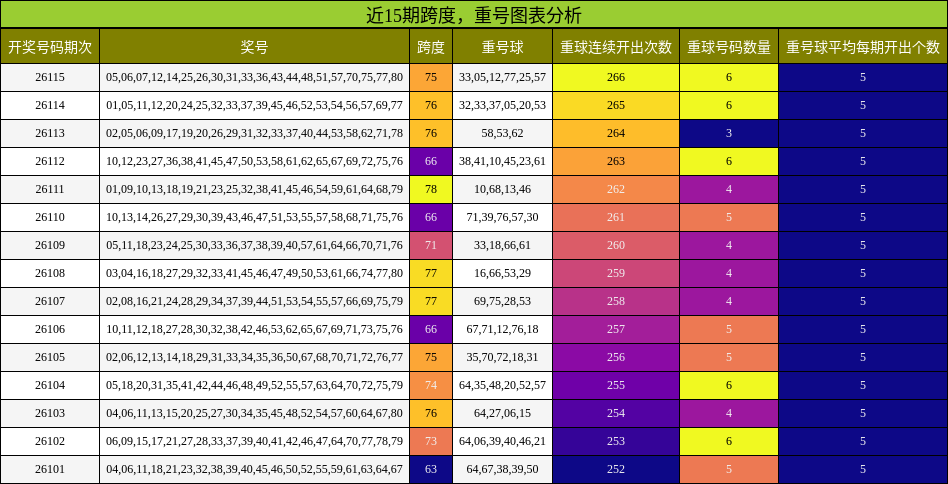Screen dimensions: 948x484
Task: Select the consecutive count 252 cell
Action: coord(616,469)
